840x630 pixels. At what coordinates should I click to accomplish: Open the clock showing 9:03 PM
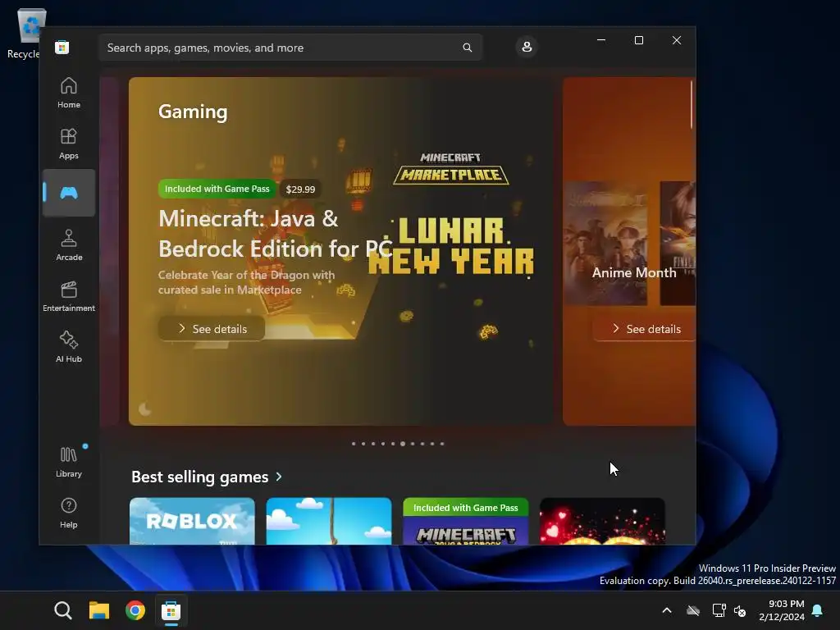click(x=782, y=610)
